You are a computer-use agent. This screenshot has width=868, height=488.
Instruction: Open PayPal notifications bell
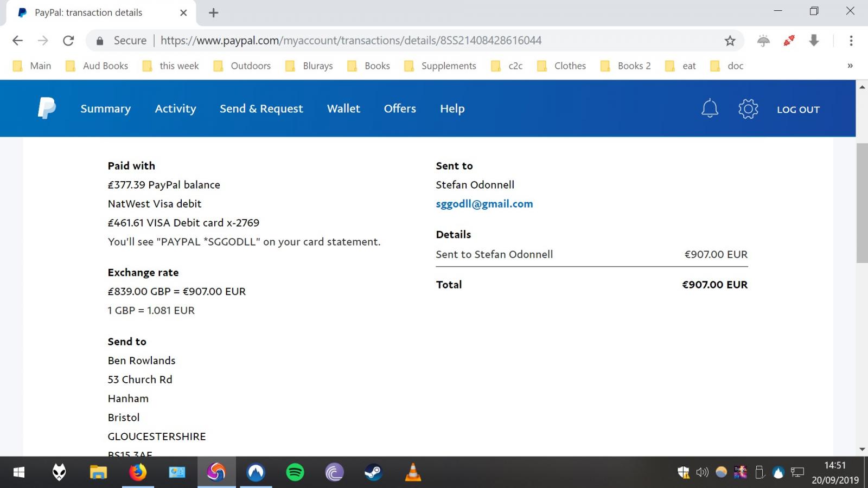pyautogui.click(x=710, y=108)
